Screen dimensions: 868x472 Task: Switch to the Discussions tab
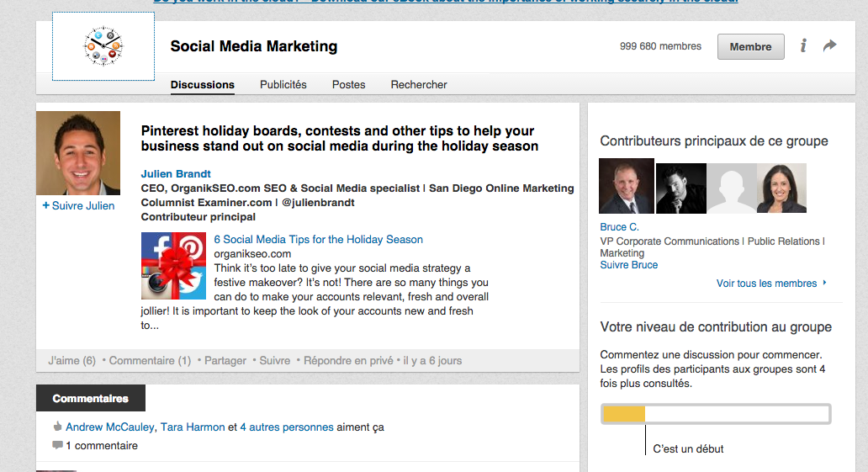(x=202, y=85)
